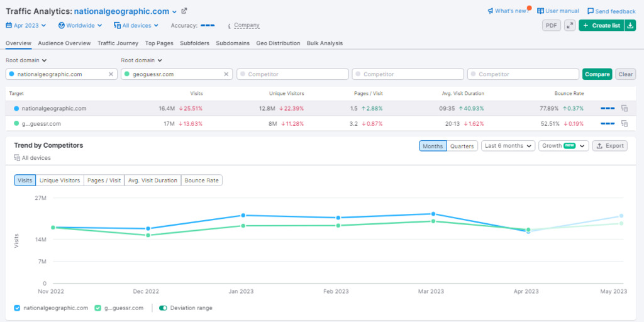Switch to the Audience Overview tab
Screen dimensions: 644x322
click(x=65, y=43)
